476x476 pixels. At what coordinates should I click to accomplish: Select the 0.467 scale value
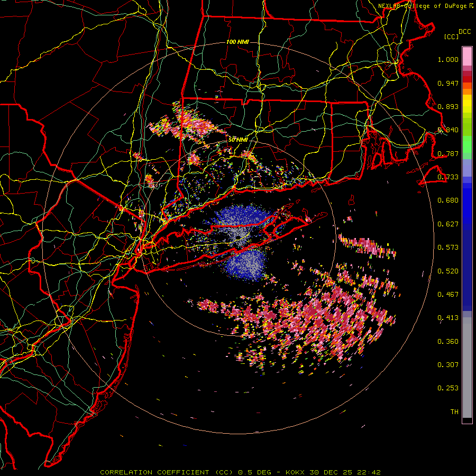[x=448, y=295]
